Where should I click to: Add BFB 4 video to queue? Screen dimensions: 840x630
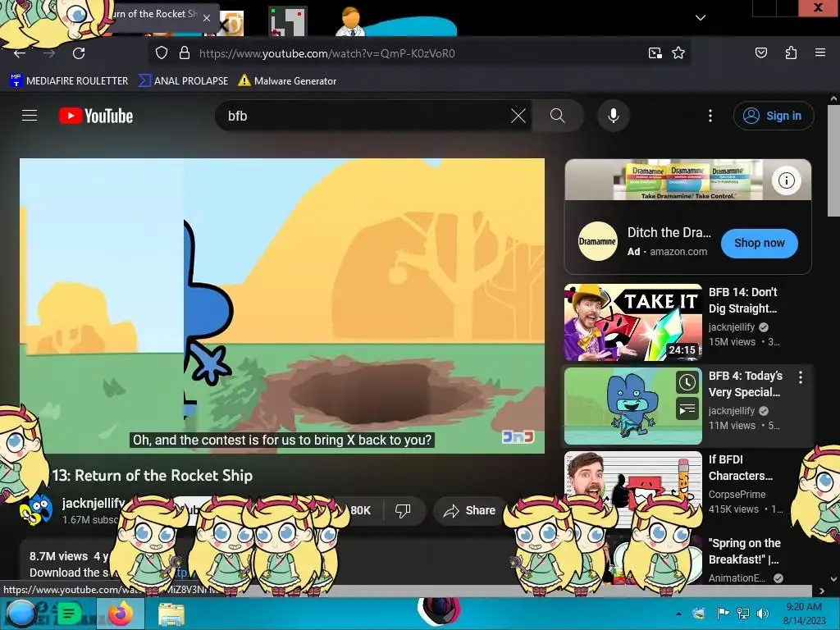coord(687,410)
